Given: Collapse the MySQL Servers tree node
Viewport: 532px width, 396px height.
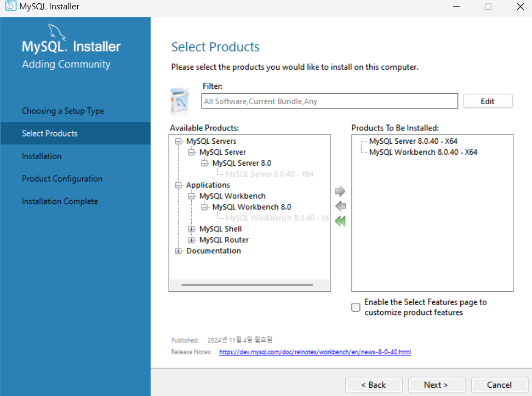Looking at the screenshot, I should (x=178, y=142).
